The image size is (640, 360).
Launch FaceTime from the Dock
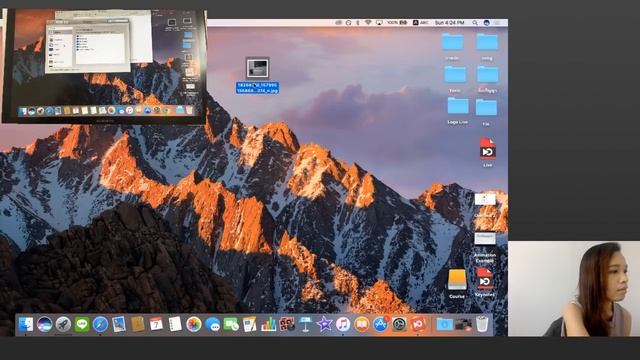coord(231,324)
